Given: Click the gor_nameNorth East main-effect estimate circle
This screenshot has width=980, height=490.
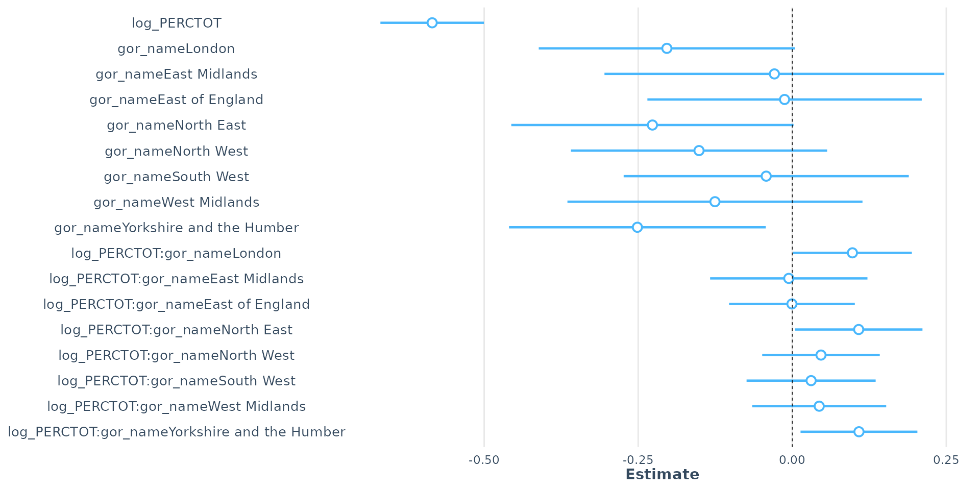Looking at the screenshot, I should pyautogui.click(x=652, y=125).
